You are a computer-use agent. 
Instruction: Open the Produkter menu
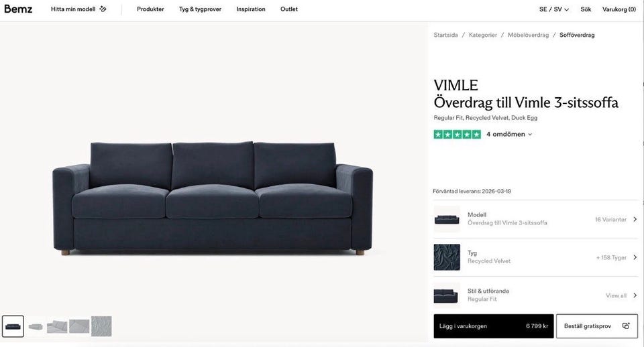150,9
